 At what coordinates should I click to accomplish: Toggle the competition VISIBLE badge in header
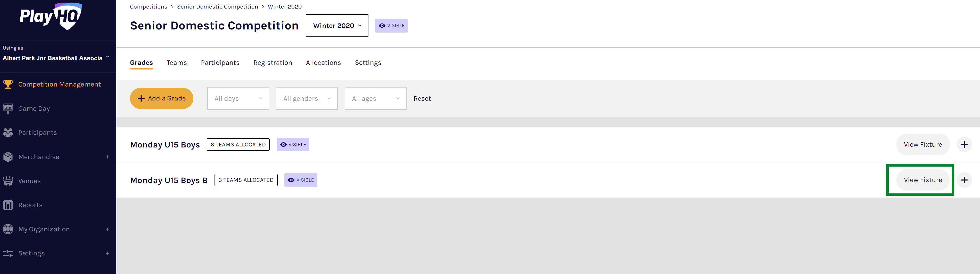point(391,26)
